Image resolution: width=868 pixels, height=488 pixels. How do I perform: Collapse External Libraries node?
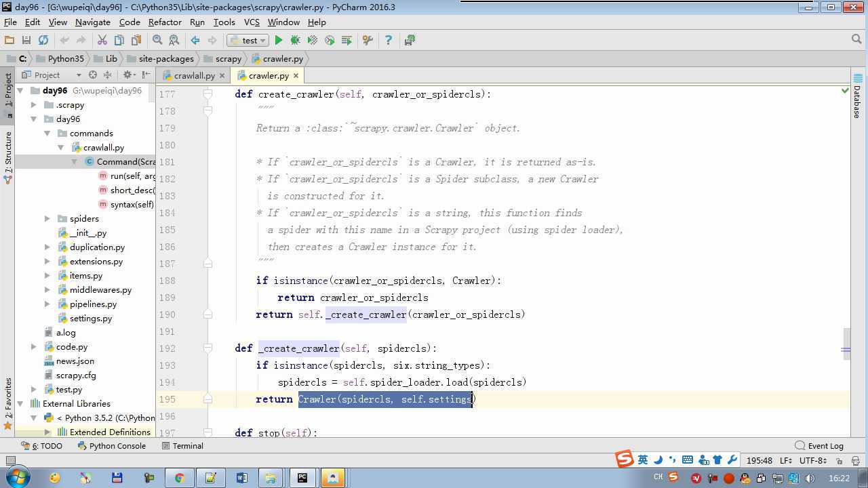20,404
